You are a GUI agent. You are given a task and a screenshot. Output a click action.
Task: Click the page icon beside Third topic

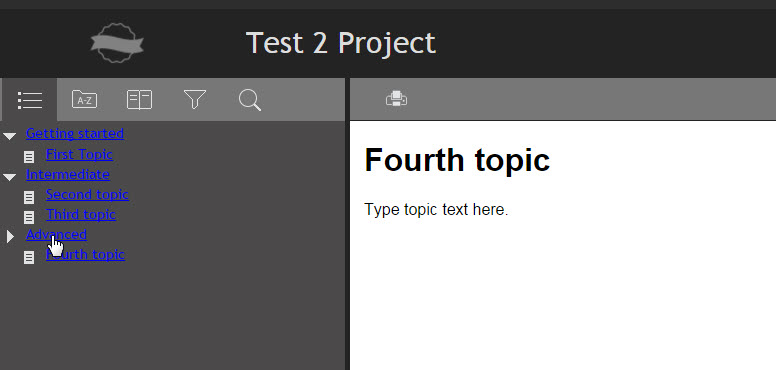coord(29,217)
